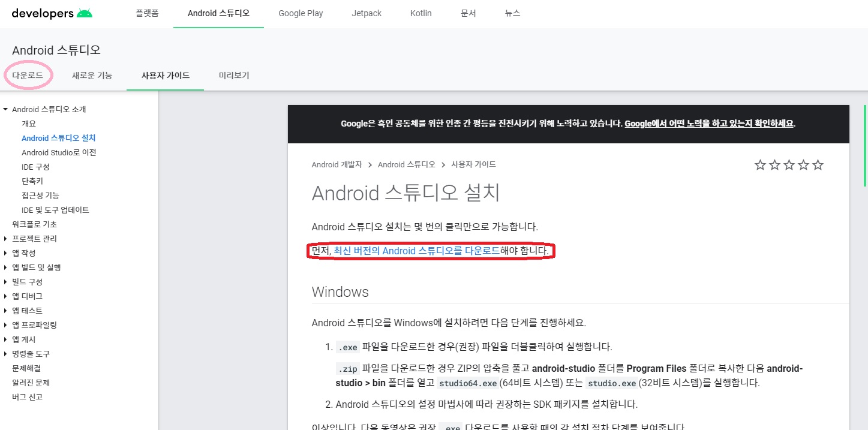
Task: Open the IDE 구성 page
Action: (35, 167)
